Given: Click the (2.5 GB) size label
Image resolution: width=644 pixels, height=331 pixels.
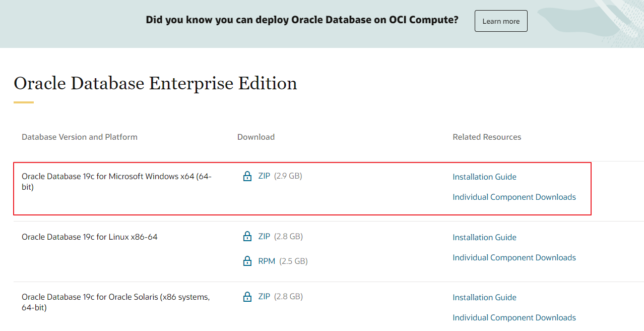Looking at the screenshot, I should pyautogui.click(x=293, y=261).
